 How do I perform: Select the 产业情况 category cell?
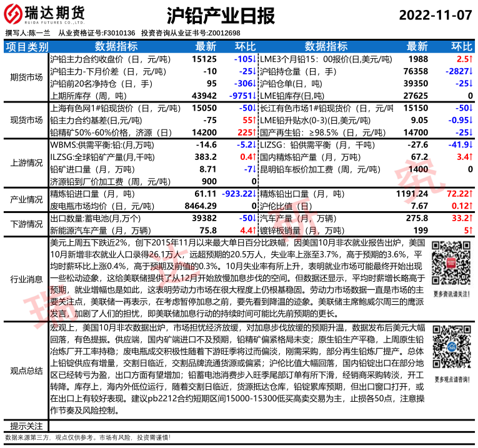[26, 199]
